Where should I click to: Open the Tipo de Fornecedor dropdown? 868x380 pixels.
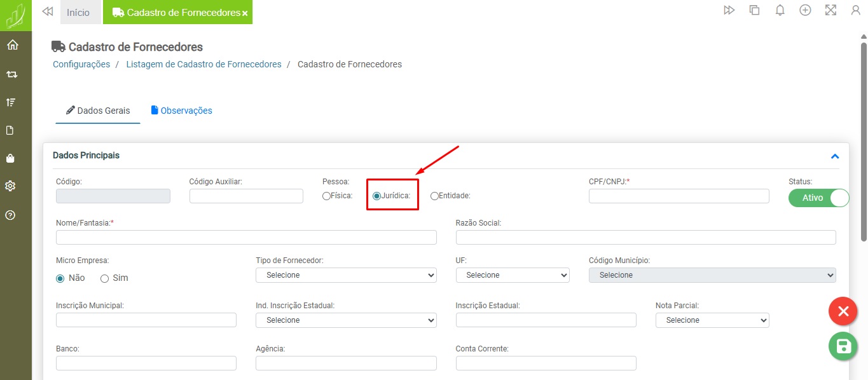(346, 275)
